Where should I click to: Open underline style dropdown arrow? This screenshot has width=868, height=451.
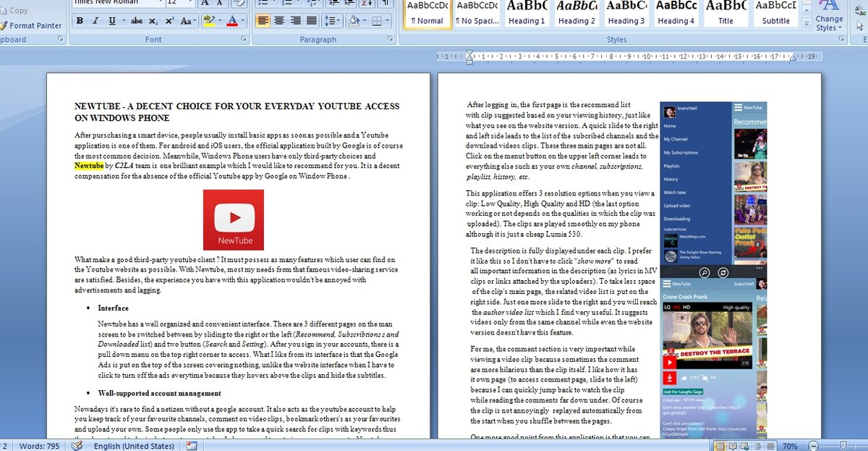[123, 21]
